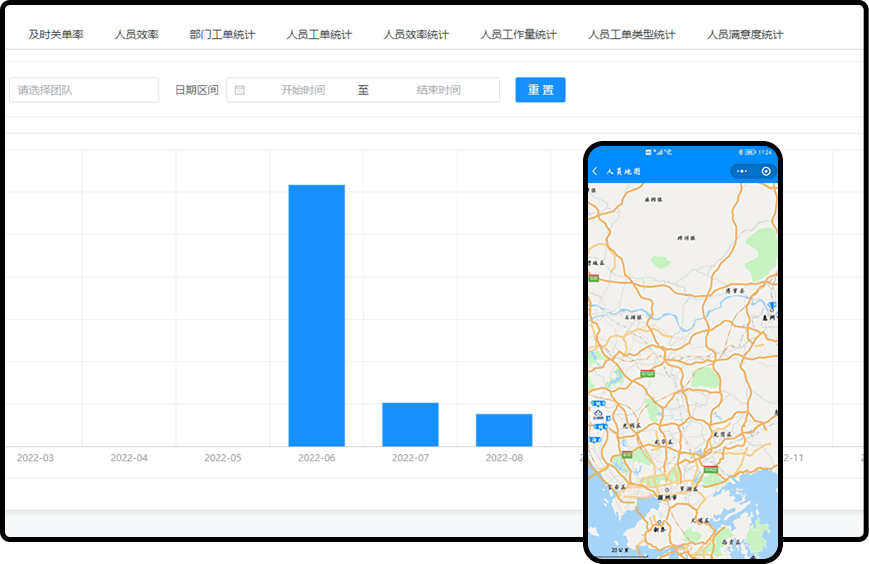
Task: Open the three-dot more menu in mini program
Action: (741, 171)
